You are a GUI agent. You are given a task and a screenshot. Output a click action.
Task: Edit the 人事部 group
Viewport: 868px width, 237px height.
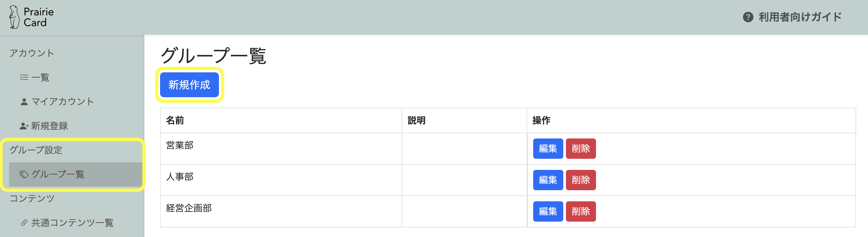point(548,180)
